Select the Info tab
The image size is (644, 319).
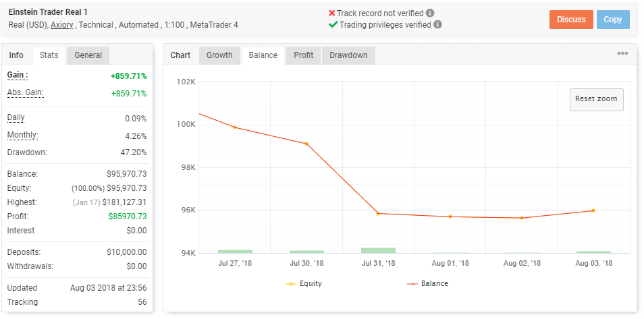(16, 55)
